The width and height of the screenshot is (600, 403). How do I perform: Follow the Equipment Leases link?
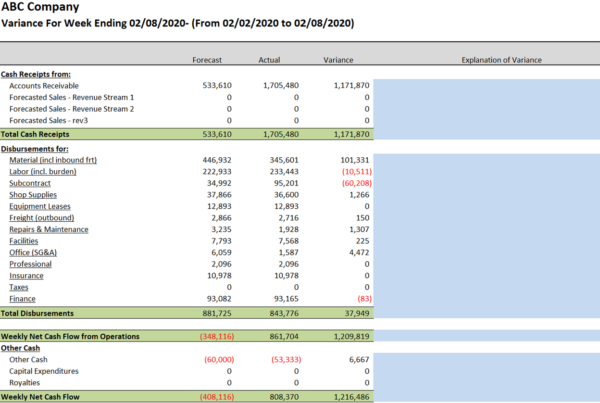click(x=40, y=206)
